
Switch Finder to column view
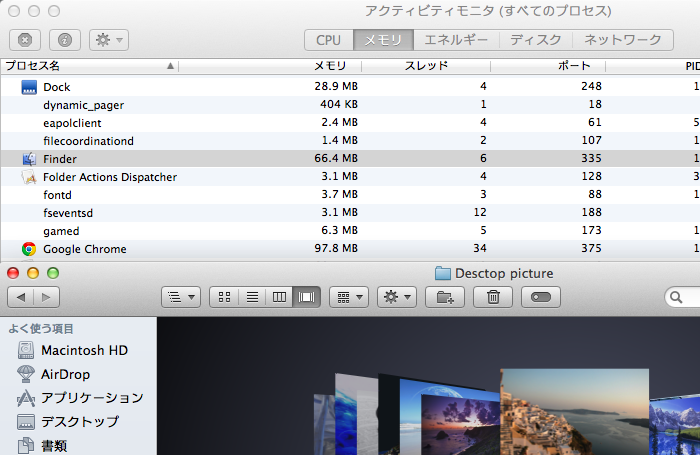pyautogui.click(x=280, y=297)
